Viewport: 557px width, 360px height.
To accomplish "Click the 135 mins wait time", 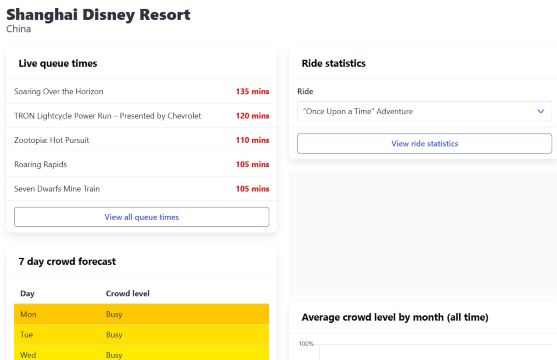I will (x=252, y=91).
